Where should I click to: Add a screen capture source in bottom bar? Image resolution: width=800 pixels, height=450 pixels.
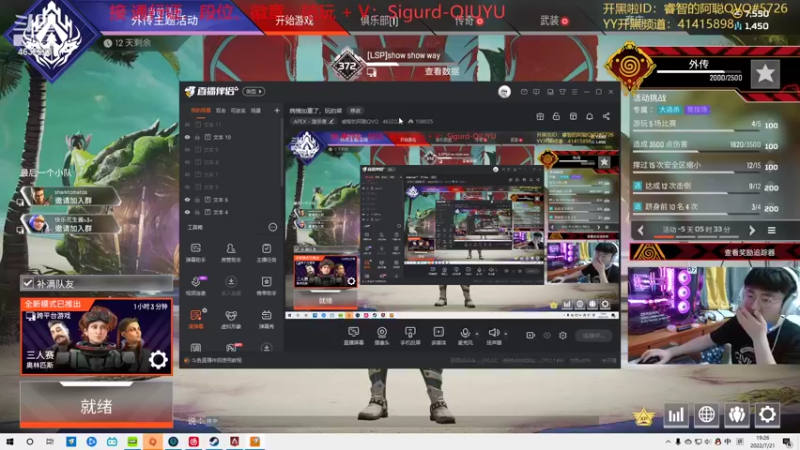click(x=353, y=336)
